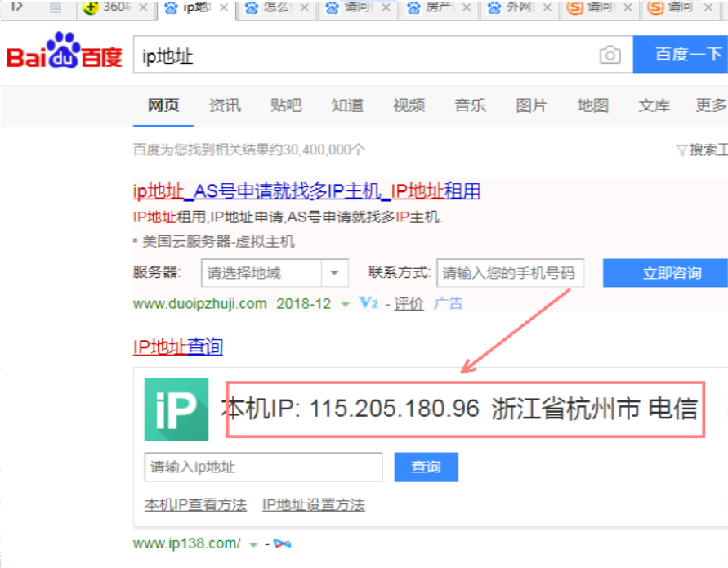Expand dropdown arrow beside 2018-12
Viewport: 728px width, 568px height.
(345, 305)
